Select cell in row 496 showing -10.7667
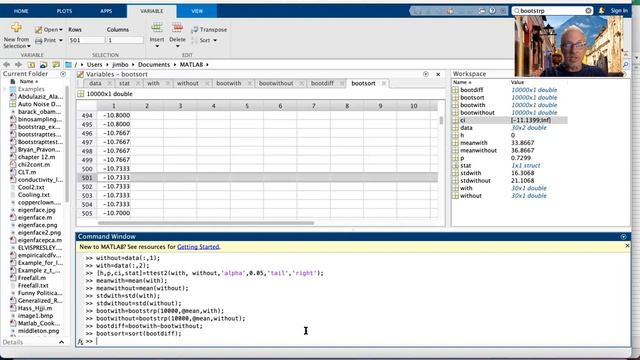Viewport: 640px width, 360px height. tap(114, 133)
